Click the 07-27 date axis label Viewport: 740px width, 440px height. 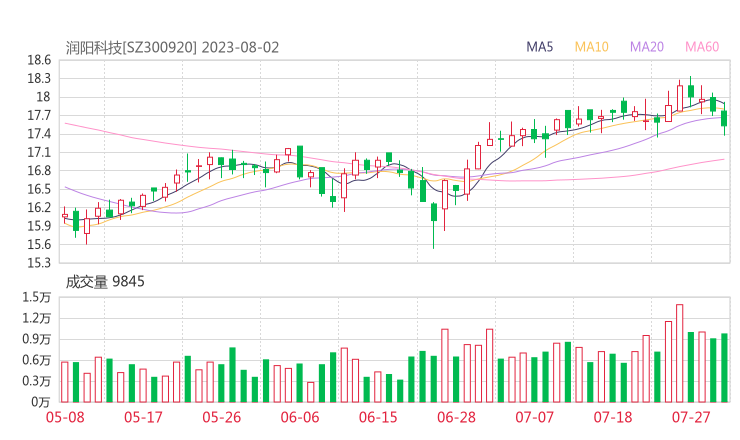pyautogui.click(x=691, y=417)
